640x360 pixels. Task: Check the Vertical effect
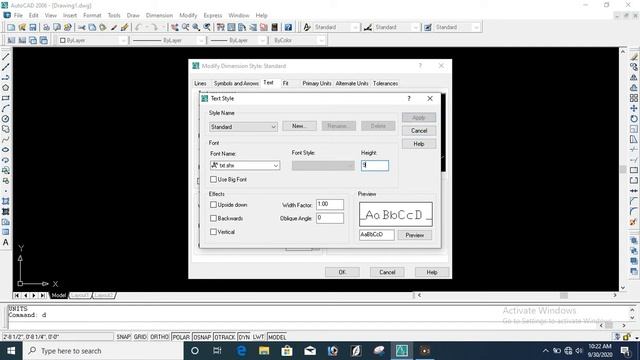point(213,232)
